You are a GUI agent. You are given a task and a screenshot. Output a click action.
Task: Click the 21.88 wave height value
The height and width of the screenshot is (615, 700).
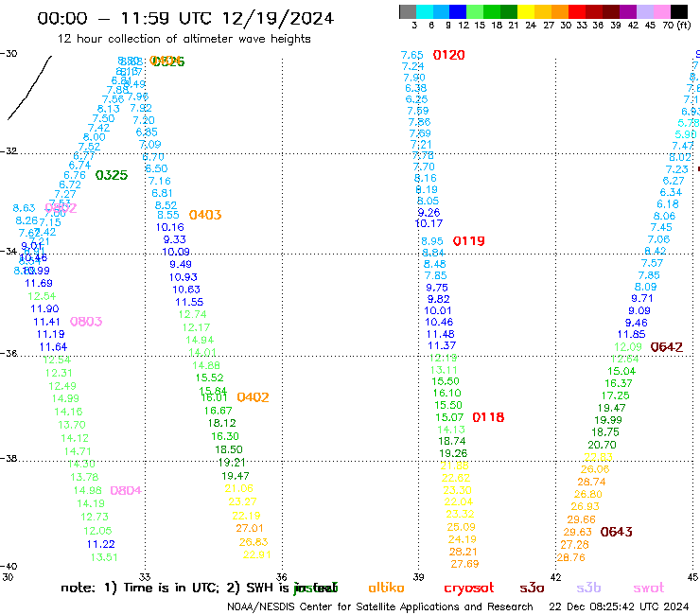pyautogui.click(x=454, y=466)
